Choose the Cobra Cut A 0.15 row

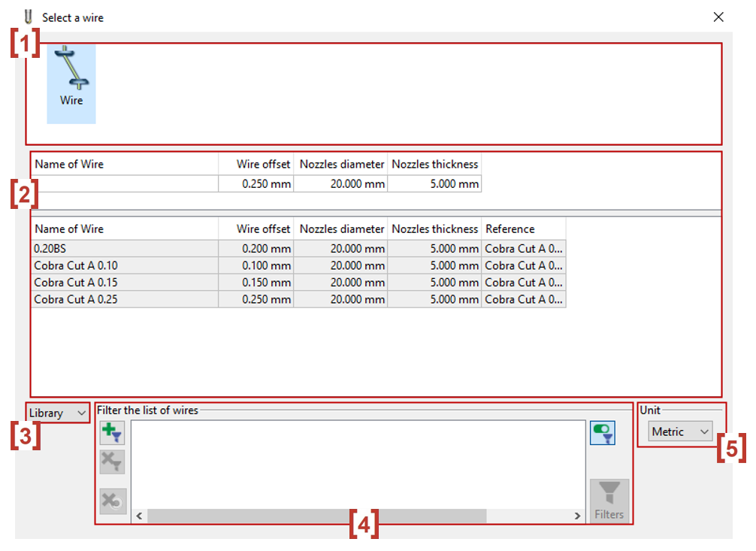pos(124,283)
